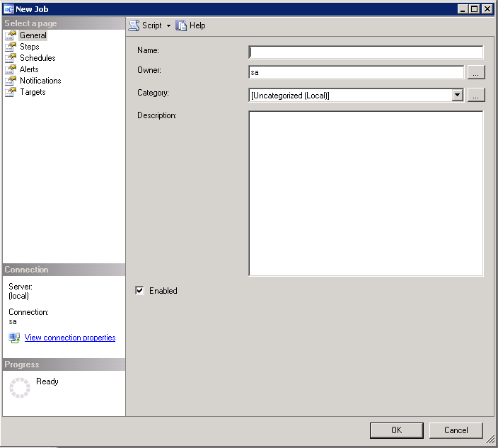Viewport: 498px width, 448px height.
Task: Focus the Name text field
Action: click(x=366, y=52)
